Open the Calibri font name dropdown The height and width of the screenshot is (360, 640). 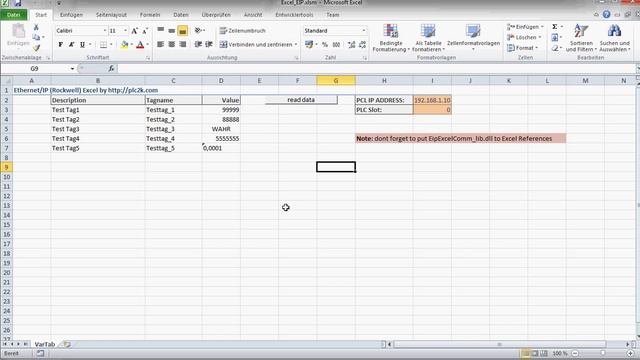coord(105,31)
